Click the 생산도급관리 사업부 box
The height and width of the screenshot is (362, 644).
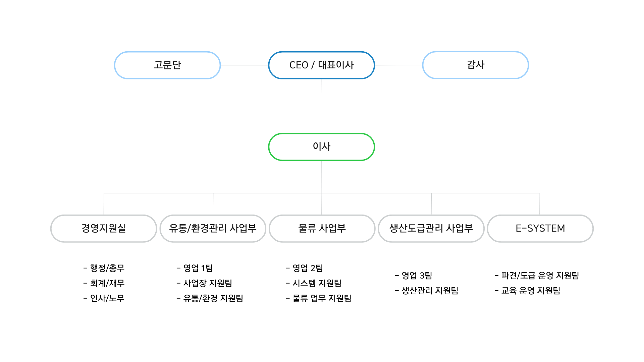[431, 229]
